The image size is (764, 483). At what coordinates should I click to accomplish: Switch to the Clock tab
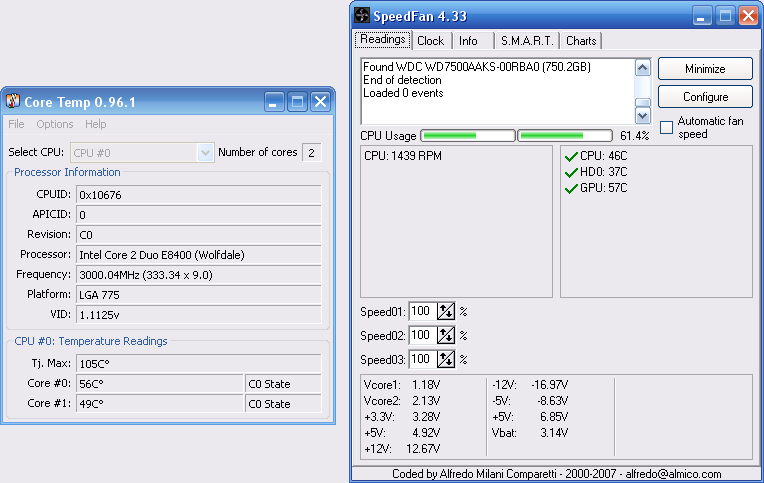pos(431,41)
